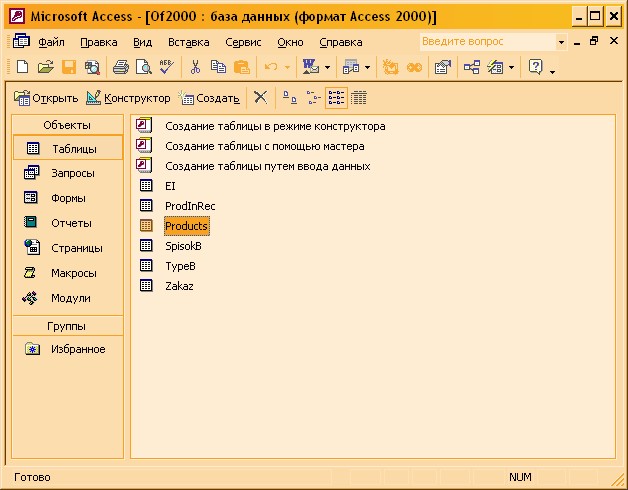628x490 pixels.
Task: Click the Объекты group header
Action: 67,125
